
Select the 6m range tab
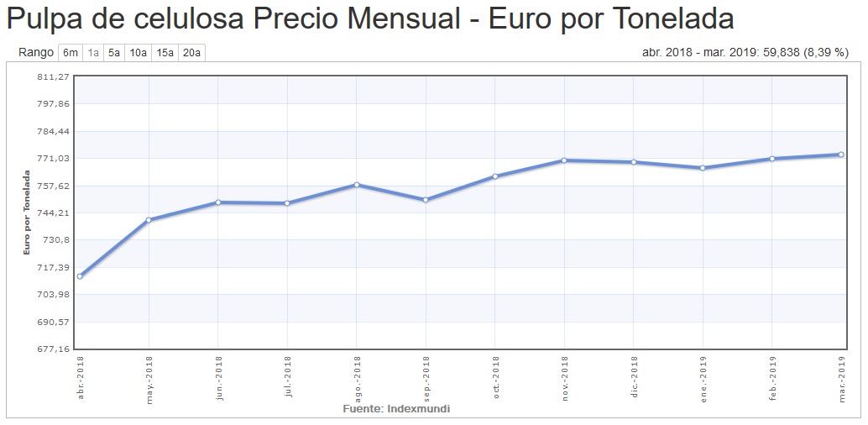(71, 53)
